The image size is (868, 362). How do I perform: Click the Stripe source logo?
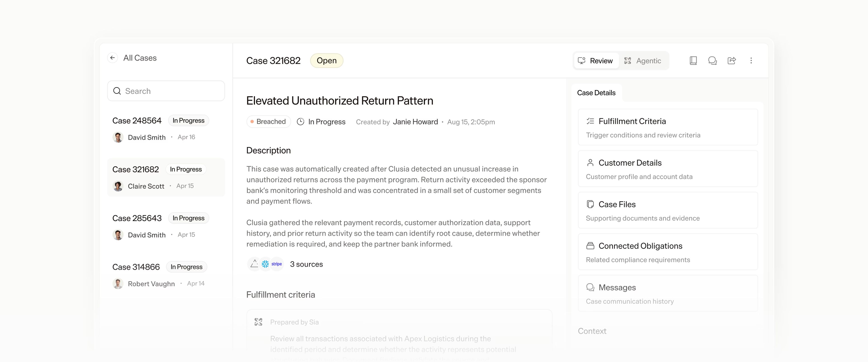(277, 264)
